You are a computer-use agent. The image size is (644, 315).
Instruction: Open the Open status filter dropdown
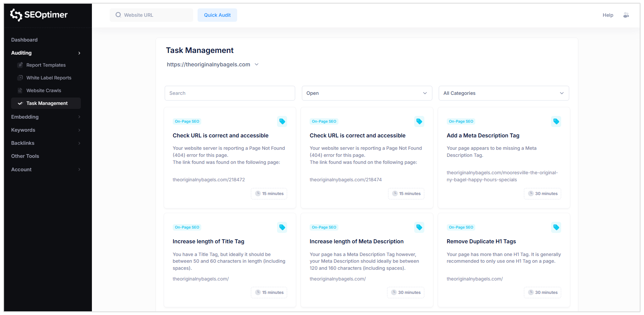pos(367,93)
